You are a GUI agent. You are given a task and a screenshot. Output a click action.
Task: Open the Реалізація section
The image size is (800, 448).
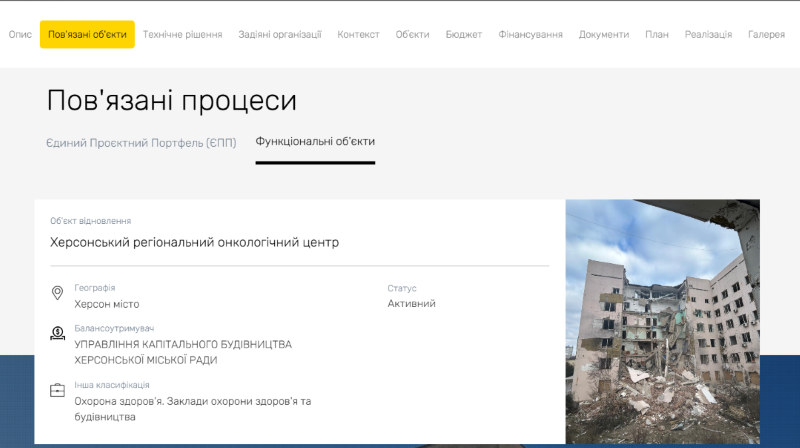708,34
